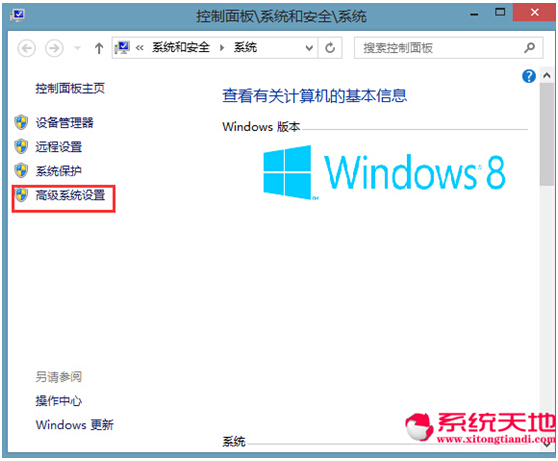Click the shield icon beside 远程设置
The height and width of the screenshot is (461, 558).
pyautogui.click(x=21, y=146)
